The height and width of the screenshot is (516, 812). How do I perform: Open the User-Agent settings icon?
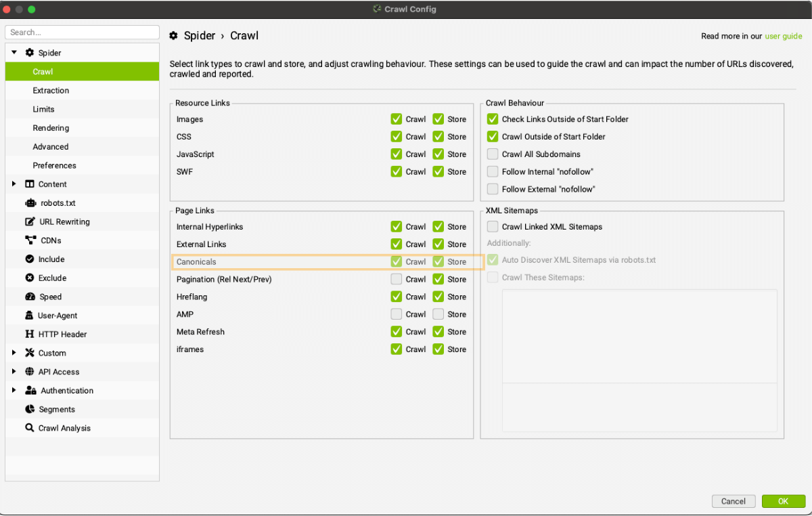point(28,315)
